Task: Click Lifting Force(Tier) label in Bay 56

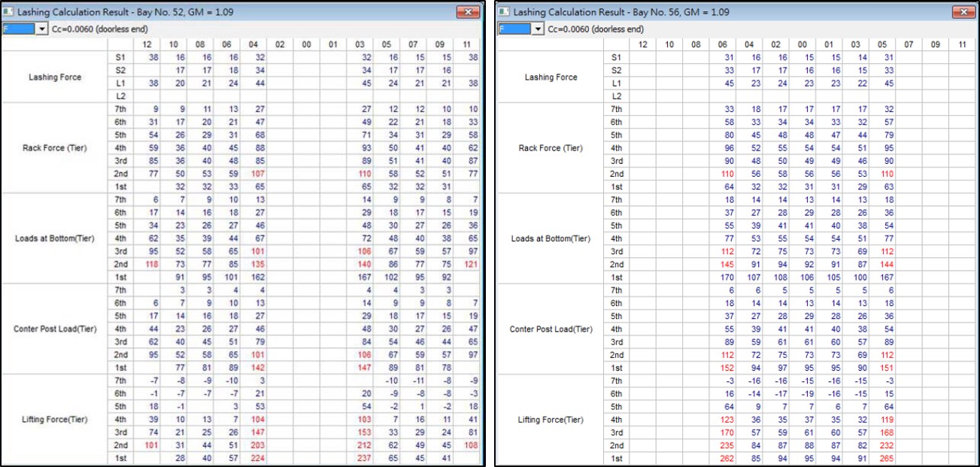Action: click(550, 420)
